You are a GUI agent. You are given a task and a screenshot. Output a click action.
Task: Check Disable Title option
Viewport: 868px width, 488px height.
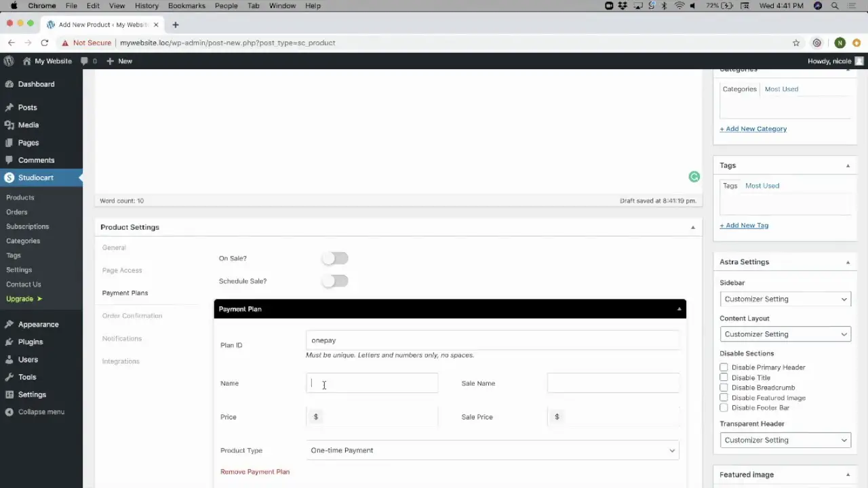pyautogui.click(x=724, y=378)
